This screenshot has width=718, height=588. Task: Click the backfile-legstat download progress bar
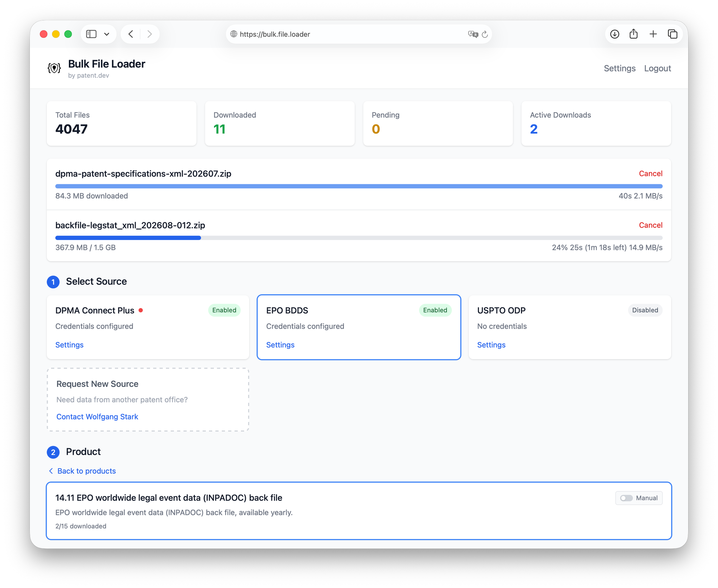[358, 238]
